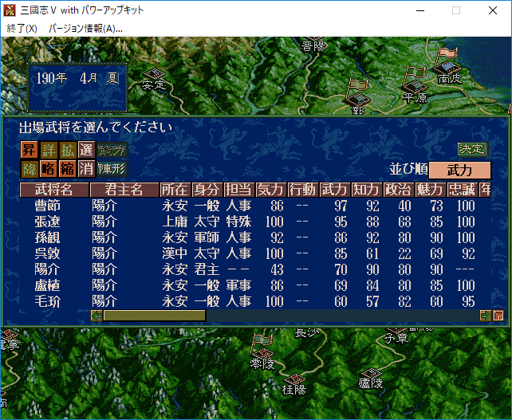The width and height of the screenshot is (512, 420).
Task: Open the 陣形 formation view
Action: click(112, 168)
